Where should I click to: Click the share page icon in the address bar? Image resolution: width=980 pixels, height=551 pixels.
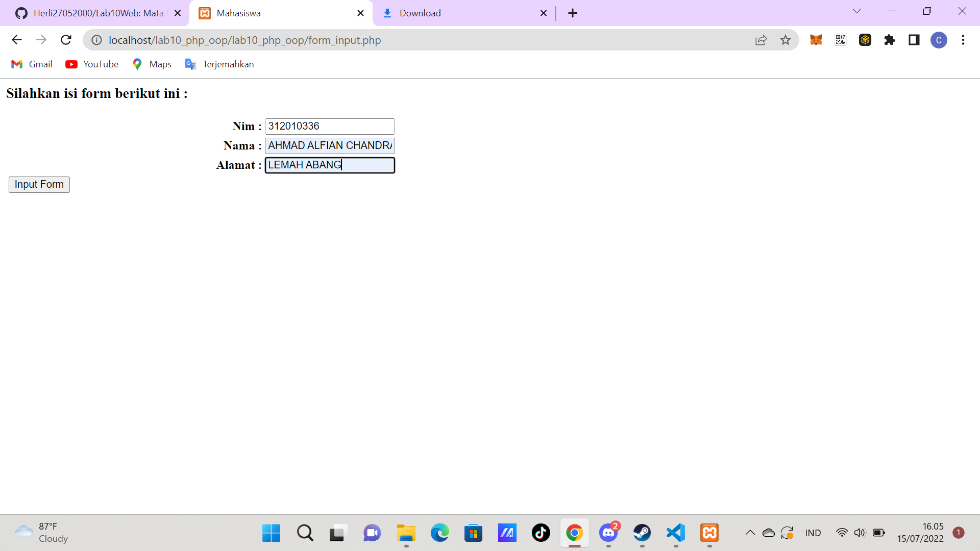761,40
